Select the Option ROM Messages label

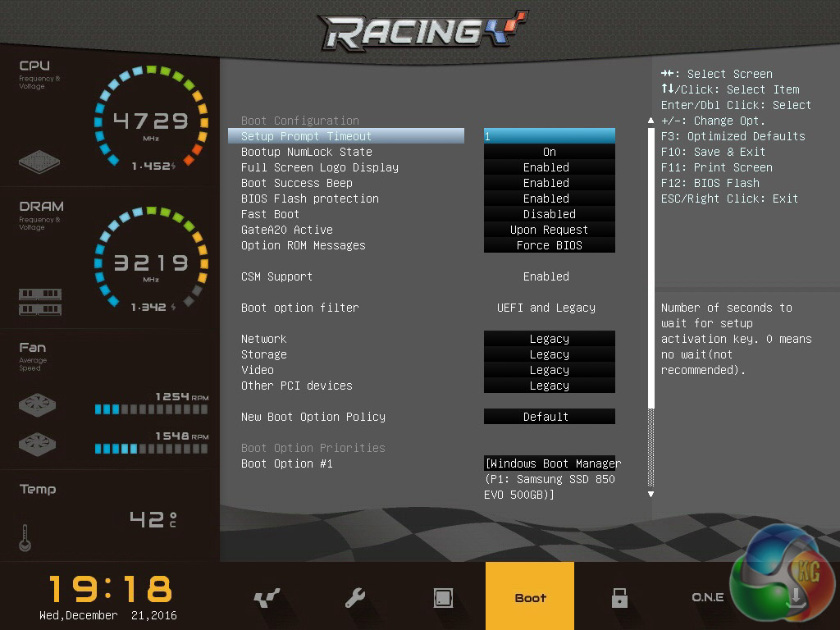(x=304, y=244)
